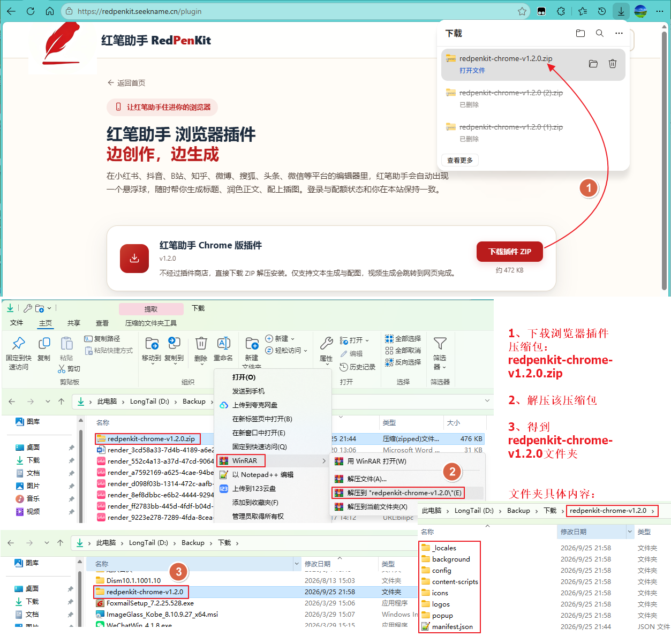Viewport: 671px width, 644px height.
Task: Delete downloaded redpenkit zip trash icon
Action: (x=613, y=64)
